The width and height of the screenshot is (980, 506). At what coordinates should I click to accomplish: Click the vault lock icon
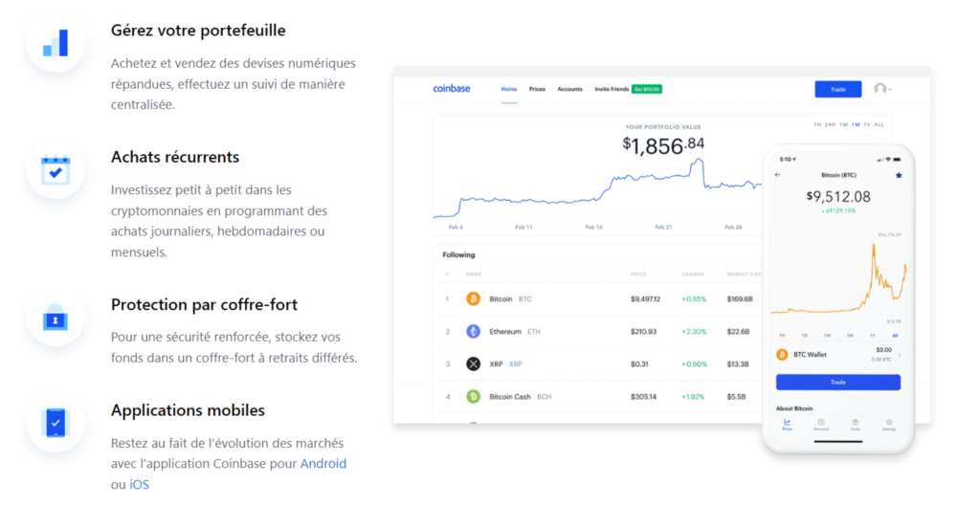pyautogui.click(x=55, y=318)
